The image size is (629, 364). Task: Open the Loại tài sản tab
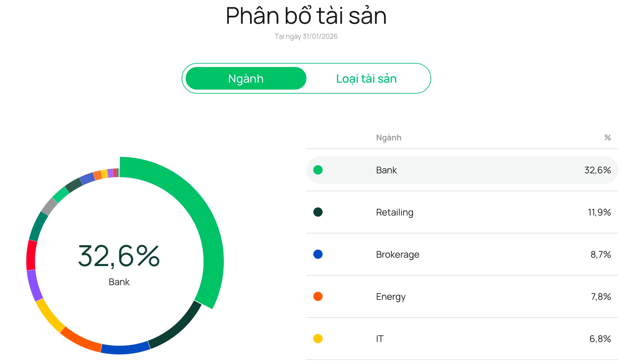tap(366, 79)
